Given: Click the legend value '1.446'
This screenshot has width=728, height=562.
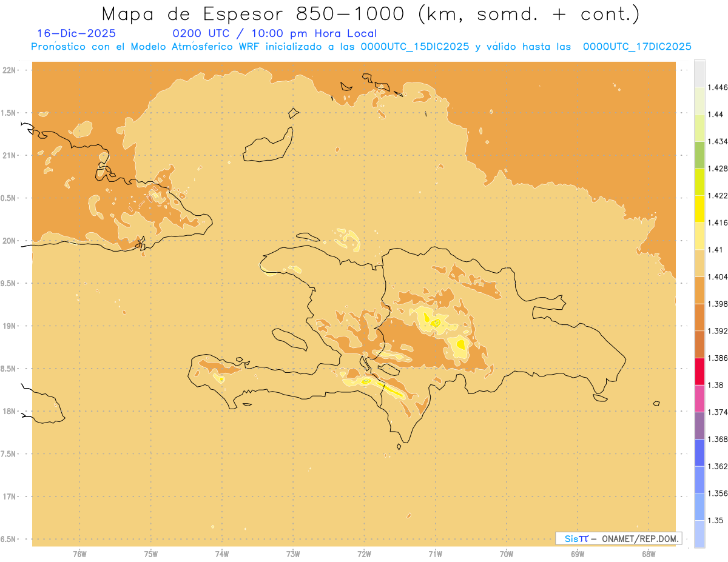Looking at the screenshot, I should tap(719, 87).
